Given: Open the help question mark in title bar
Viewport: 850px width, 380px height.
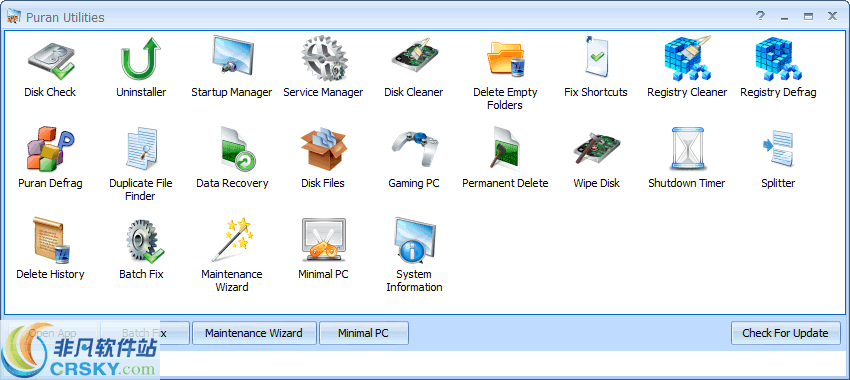Looking at the screenshot, I should 761,17.
